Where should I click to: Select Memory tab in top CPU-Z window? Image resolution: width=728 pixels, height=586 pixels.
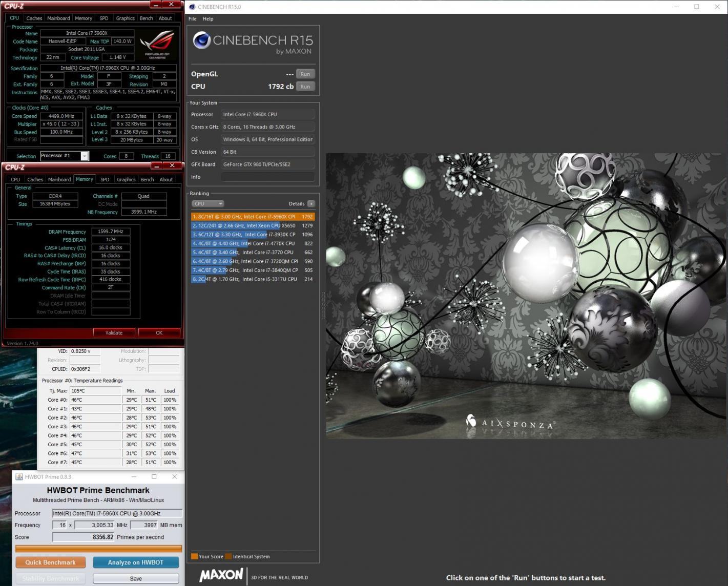point(84,18)
